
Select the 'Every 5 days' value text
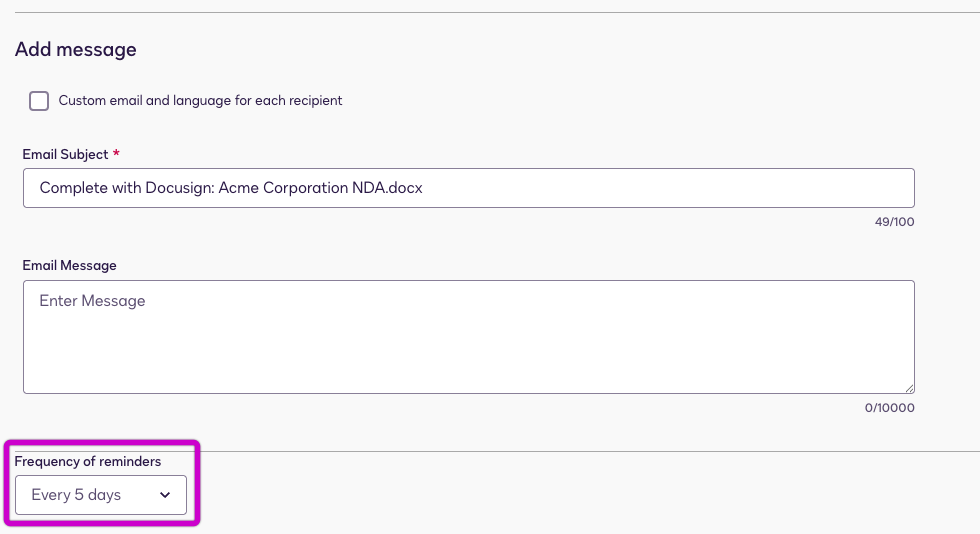76,495
